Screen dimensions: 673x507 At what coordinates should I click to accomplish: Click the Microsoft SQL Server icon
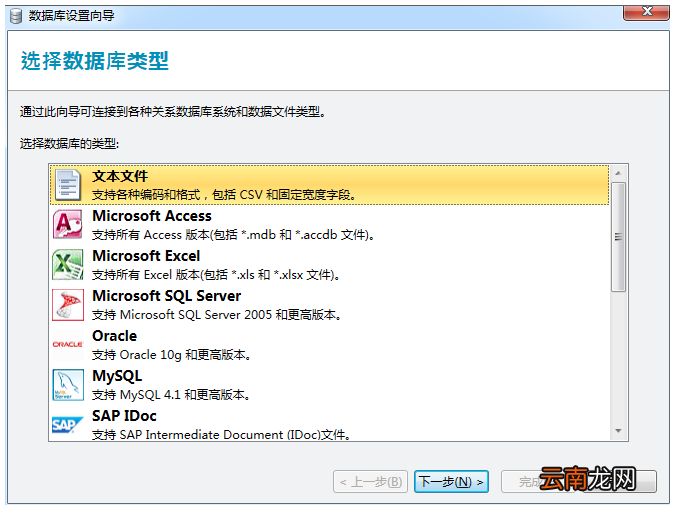coord(68,305)
